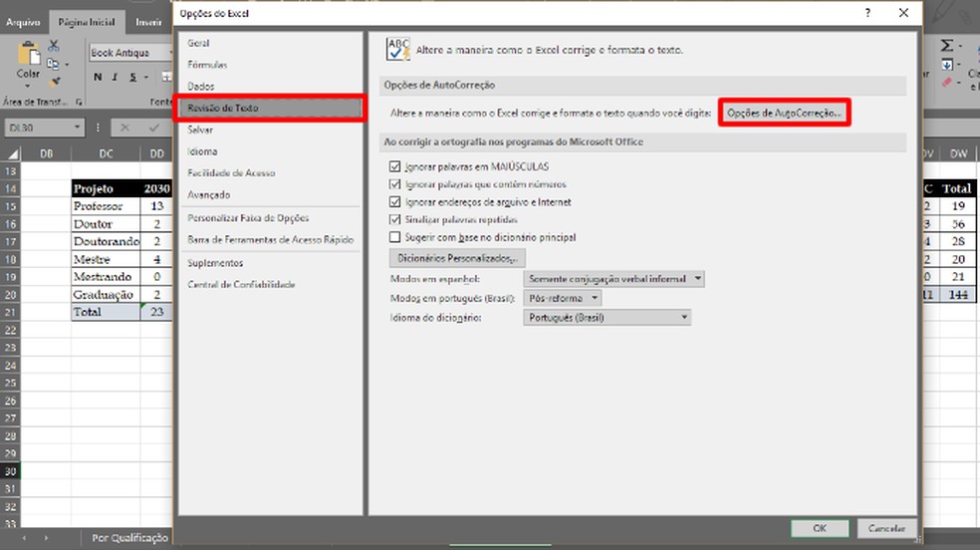
Task: Open Modos em espanhol dropdown
Action: click(x=613, y=279)
